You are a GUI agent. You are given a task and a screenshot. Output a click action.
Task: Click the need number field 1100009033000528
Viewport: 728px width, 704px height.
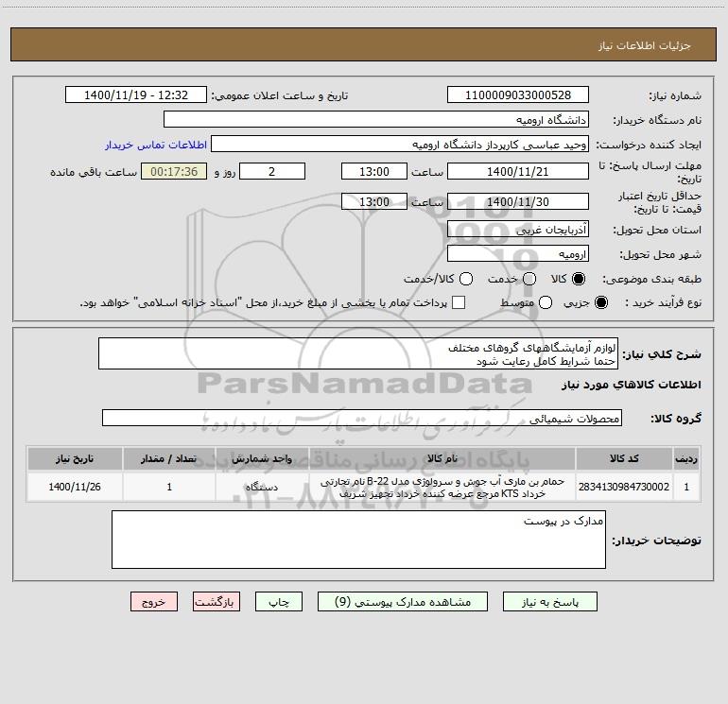[518, 95]
